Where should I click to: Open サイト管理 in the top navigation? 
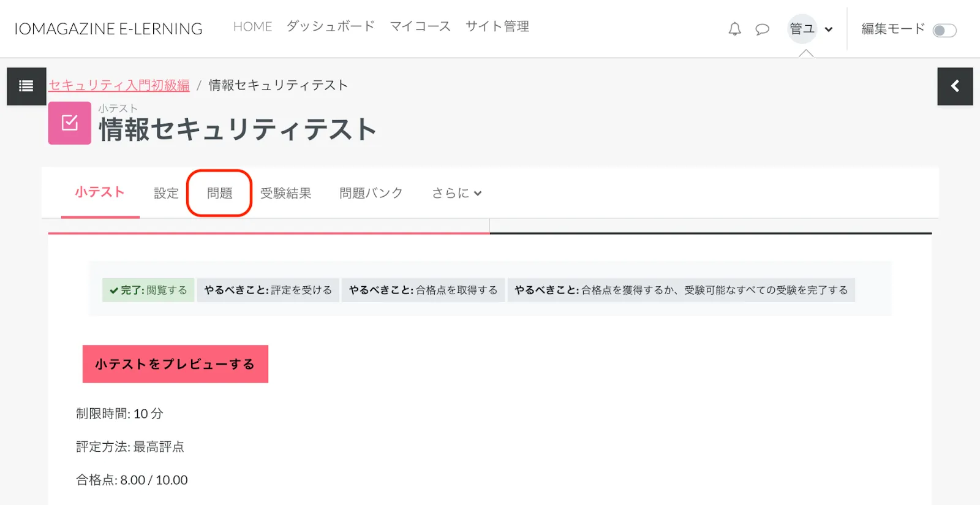click(497, 26)
